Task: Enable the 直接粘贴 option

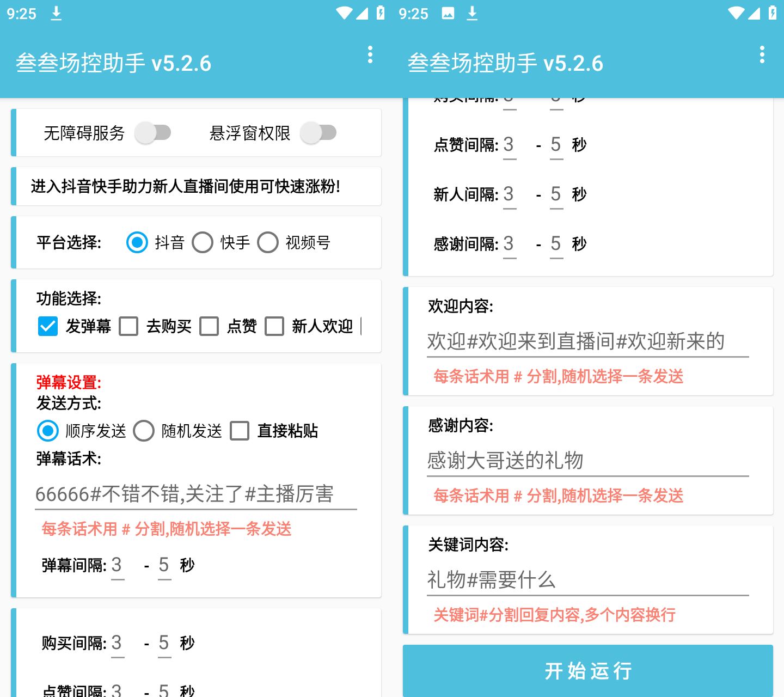Action: 240,431
